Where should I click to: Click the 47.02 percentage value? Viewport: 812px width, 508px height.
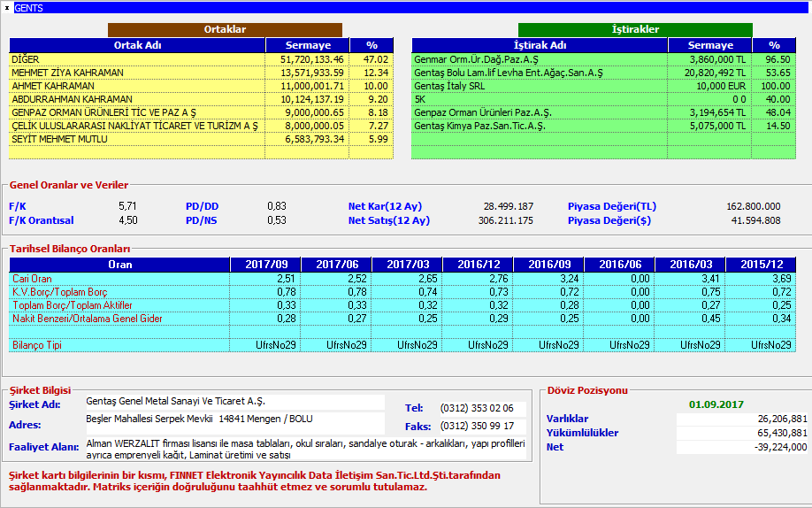click(375, 59)
